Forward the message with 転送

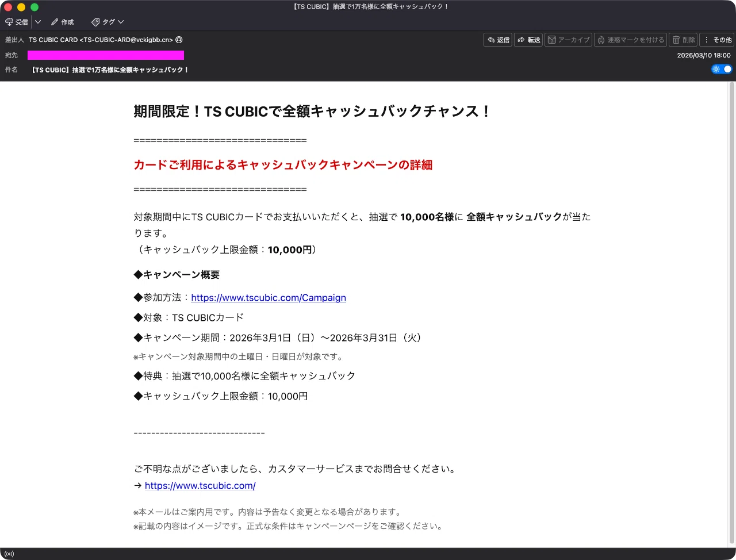coord(528,40)
